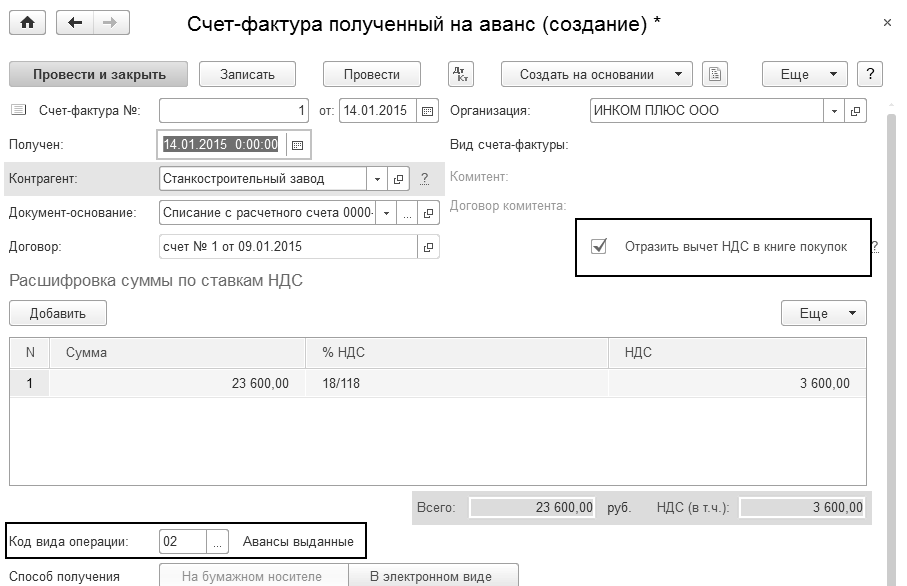Click the Сумма column header
The height and width of the screenshot is (586, 907).
tap(178, 353)
